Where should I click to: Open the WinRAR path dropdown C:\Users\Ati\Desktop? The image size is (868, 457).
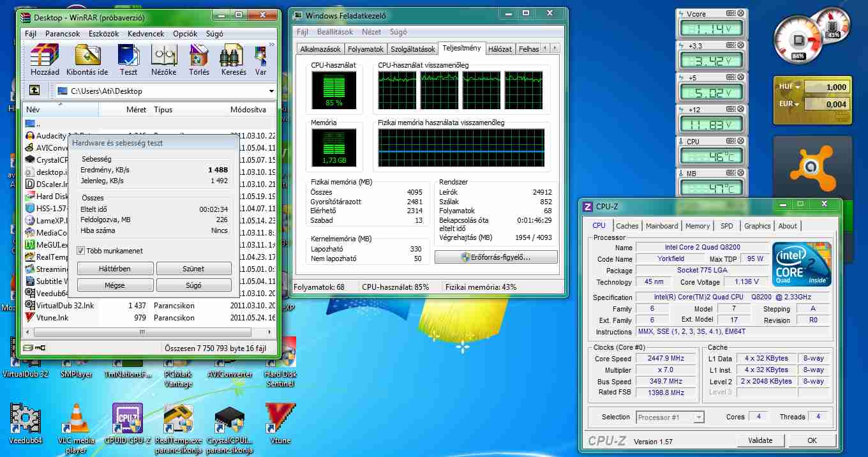[x=271, y=91]
